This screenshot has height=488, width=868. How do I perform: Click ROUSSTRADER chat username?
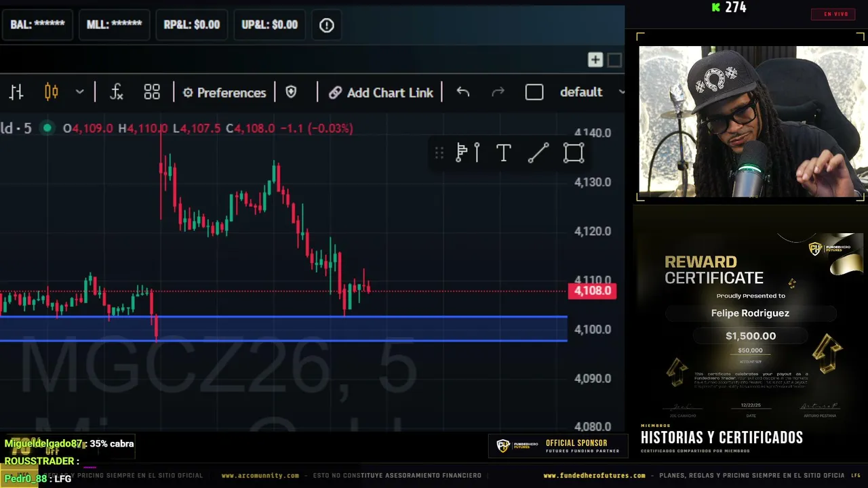39,461
